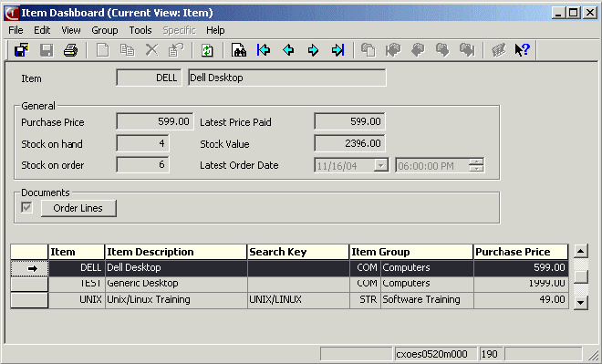Click the Revert to saved icon
Viewport: 602px width, 364px height.
176,50
